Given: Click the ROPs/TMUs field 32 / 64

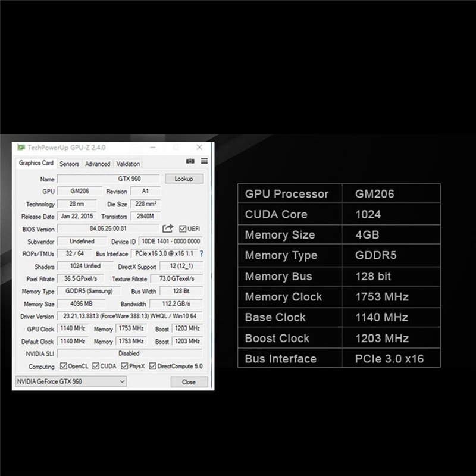Looking at the screenshot, I should [75, 253].
